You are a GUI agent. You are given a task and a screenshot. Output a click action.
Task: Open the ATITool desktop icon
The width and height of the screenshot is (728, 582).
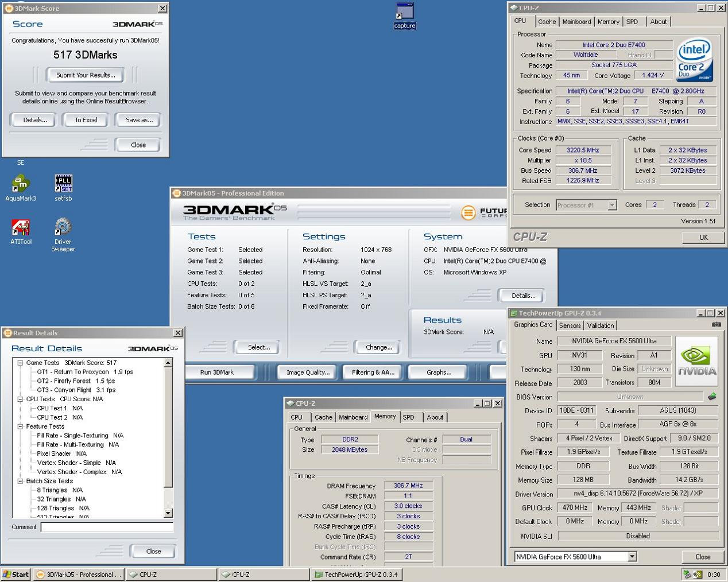(x=21, y=231)
